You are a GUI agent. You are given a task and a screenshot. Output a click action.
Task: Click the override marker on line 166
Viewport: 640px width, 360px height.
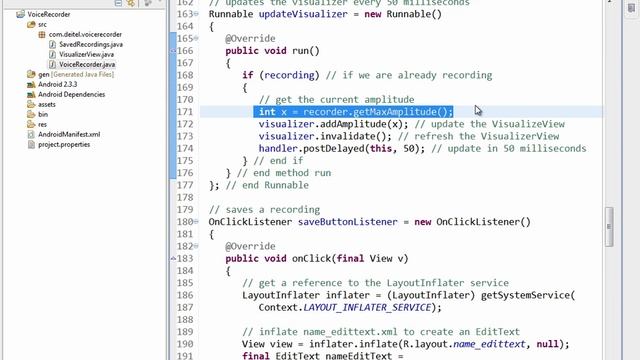[173, 51]
